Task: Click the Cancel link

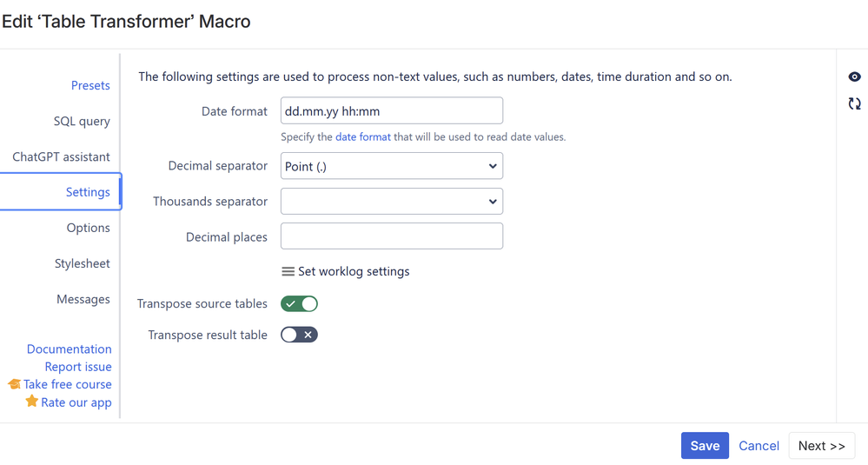Action: 759,446
